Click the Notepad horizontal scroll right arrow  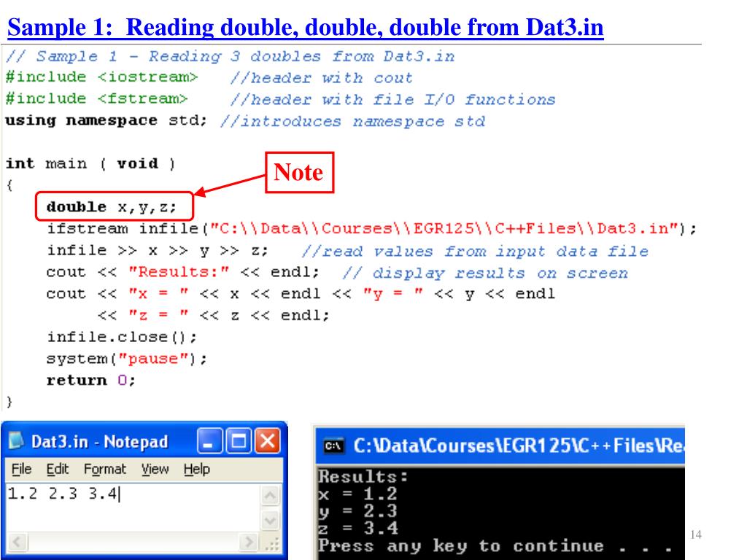(248, 542)
